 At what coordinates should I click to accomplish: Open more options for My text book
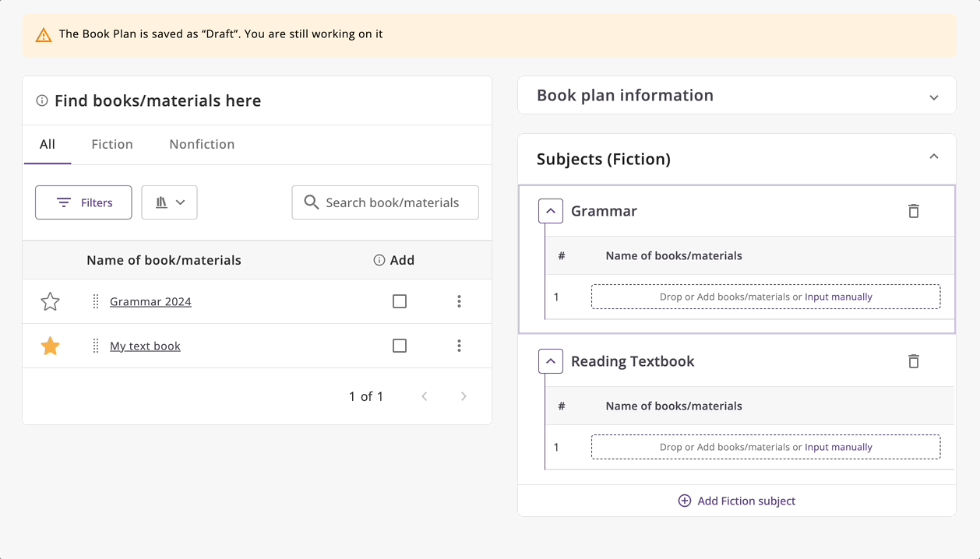pyautogui.click(x=459, y=346)
